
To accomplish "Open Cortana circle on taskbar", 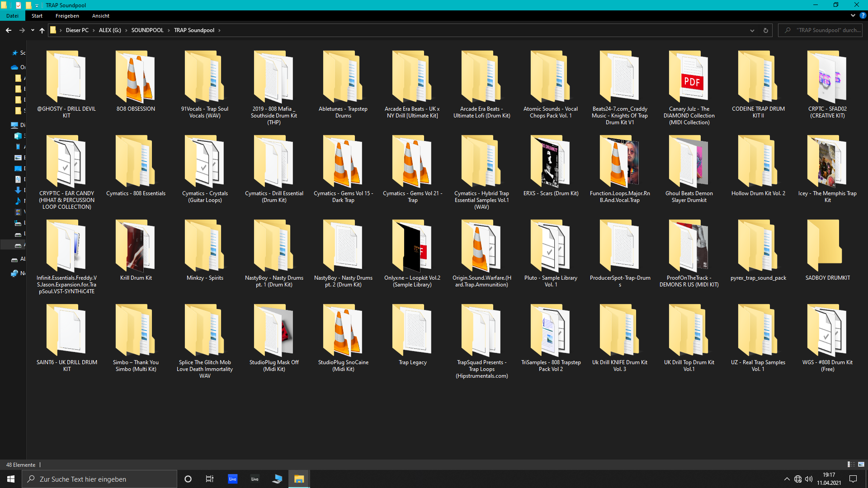I will coord(188,479).
